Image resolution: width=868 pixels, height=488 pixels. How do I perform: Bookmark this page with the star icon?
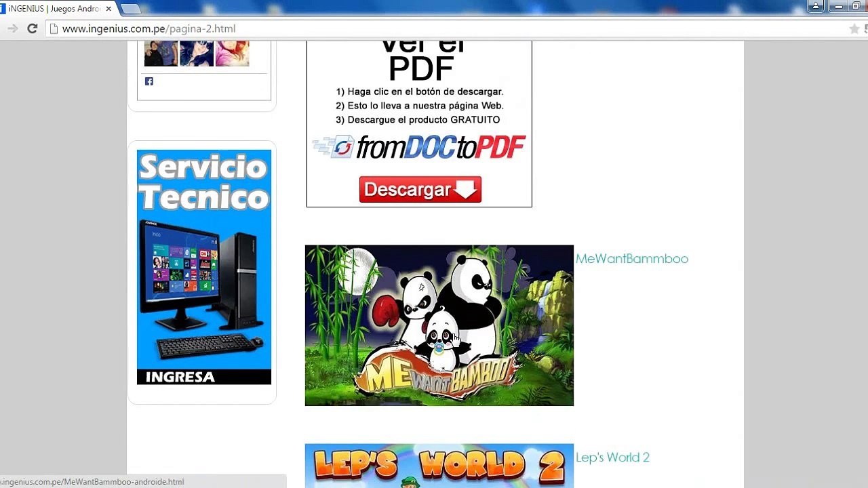[854, 28]
